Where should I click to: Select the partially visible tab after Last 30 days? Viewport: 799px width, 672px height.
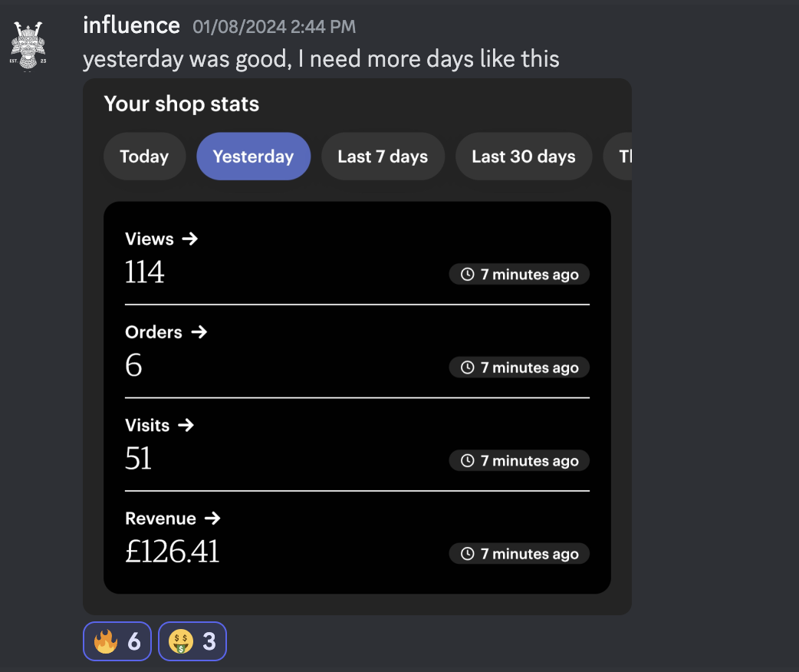(618, 156)
